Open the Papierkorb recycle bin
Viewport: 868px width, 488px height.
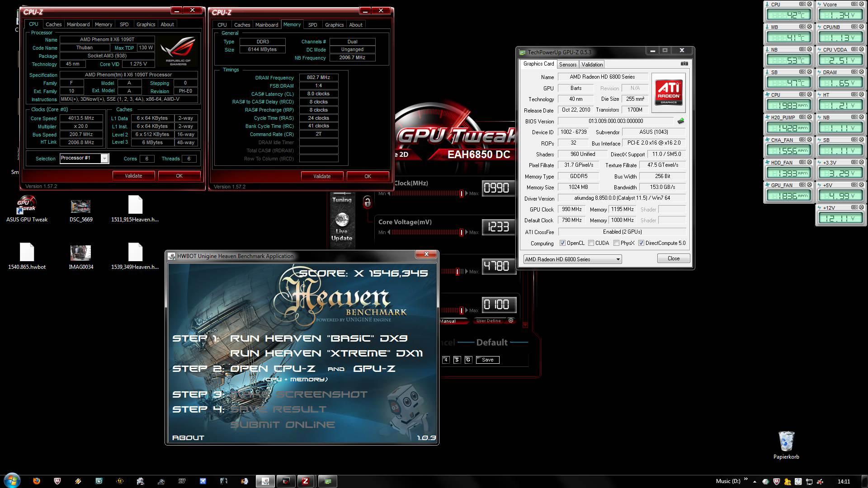pos(786,445)
